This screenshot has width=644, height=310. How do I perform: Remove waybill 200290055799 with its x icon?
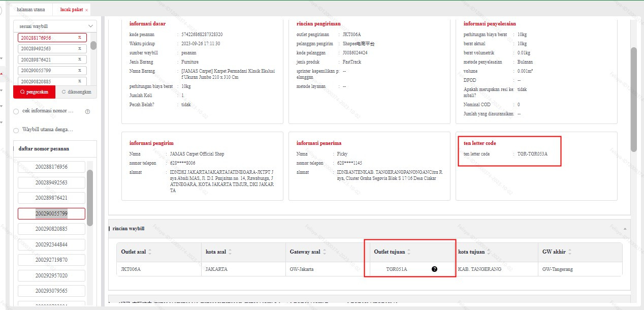tap(80, 70)
